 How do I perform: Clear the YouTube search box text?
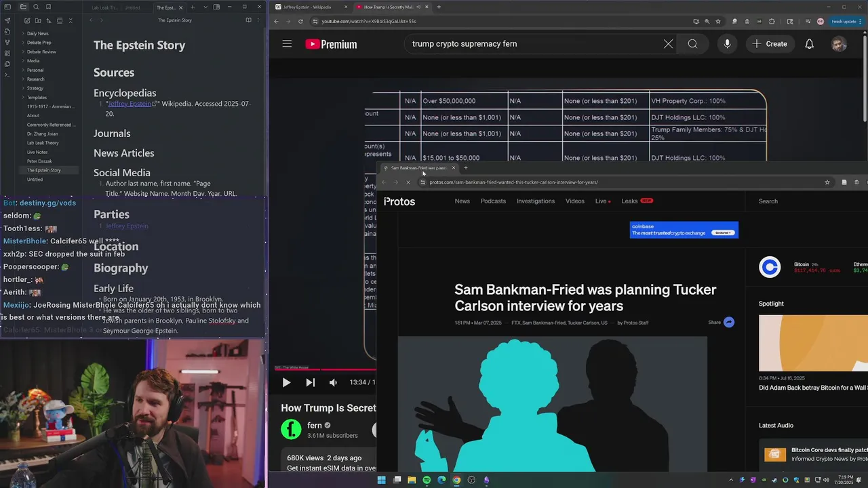coord(668,44)
